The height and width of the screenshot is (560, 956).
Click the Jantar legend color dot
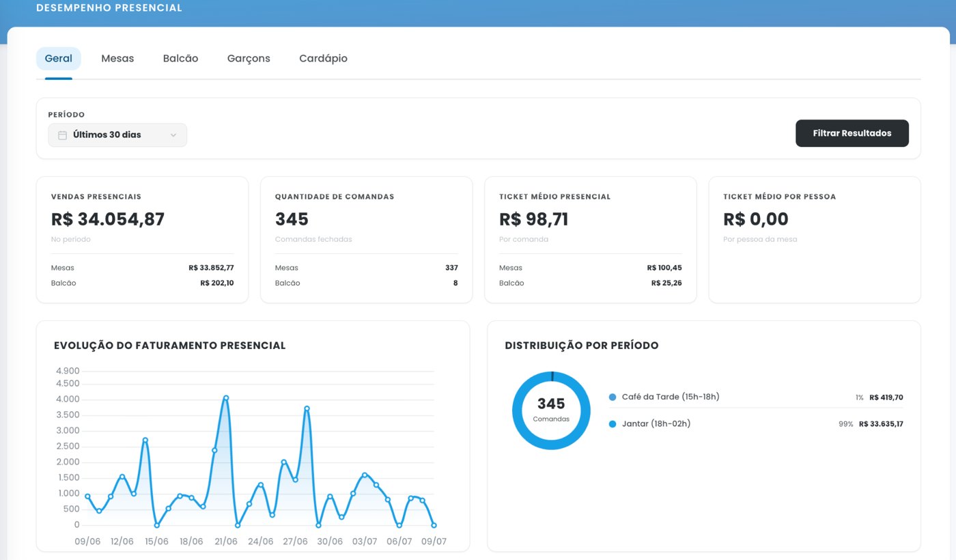pos(612,424)
